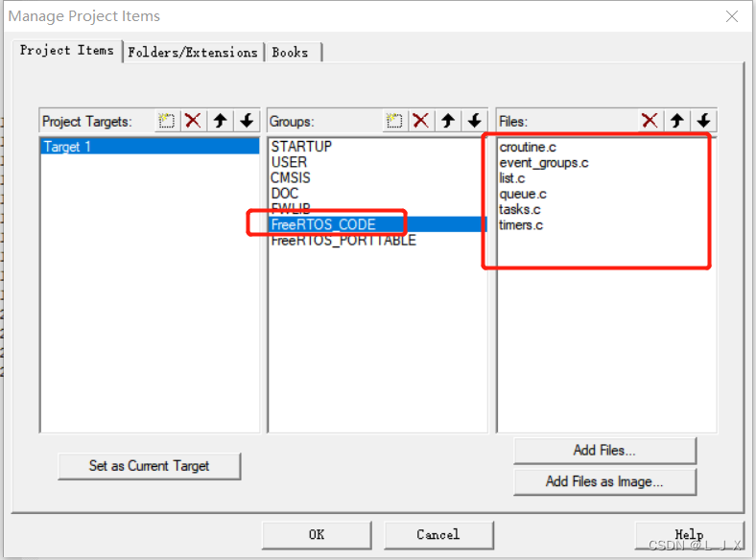Click Add Files... button
The image size is (756, 560).
pos(604,450)
